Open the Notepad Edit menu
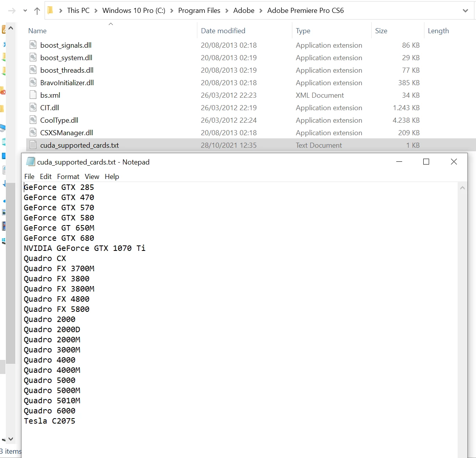This screenshot has width=476, height=458. pos(46,177)
